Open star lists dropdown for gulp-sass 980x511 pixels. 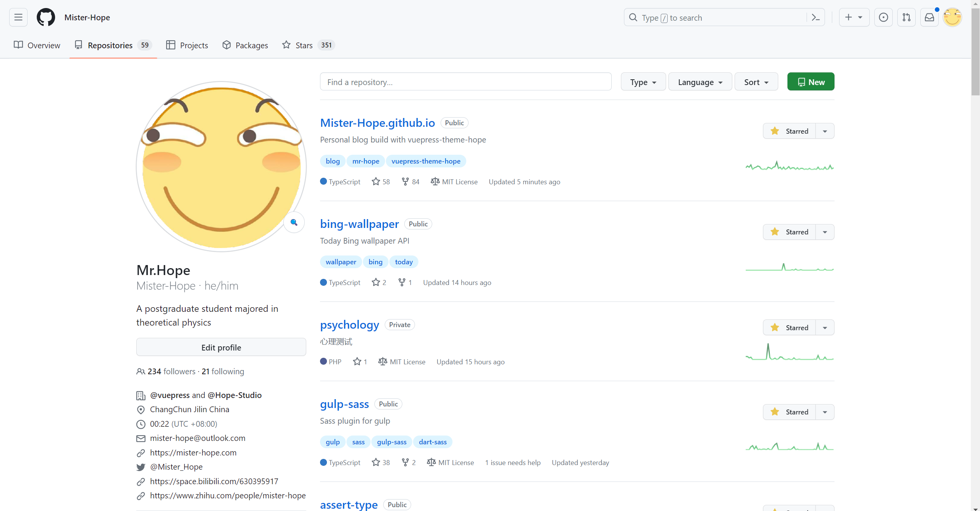tap(825, 412)
